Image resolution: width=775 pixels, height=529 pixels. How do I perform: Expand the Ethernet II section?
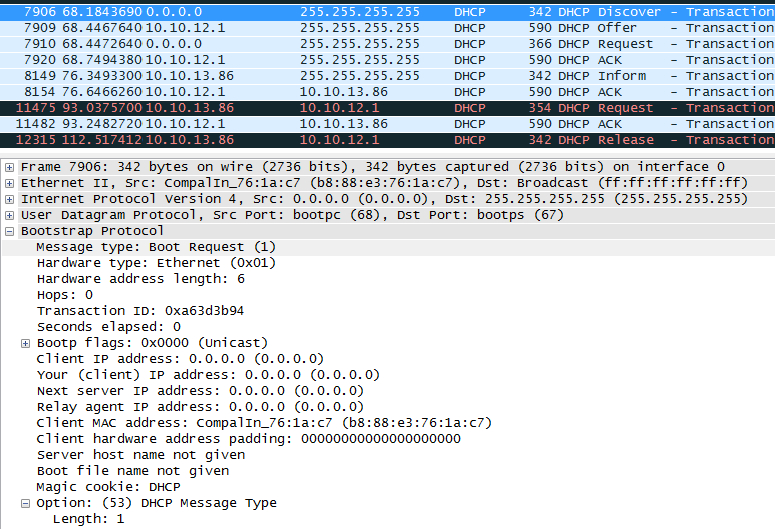(x=10, y=183)
